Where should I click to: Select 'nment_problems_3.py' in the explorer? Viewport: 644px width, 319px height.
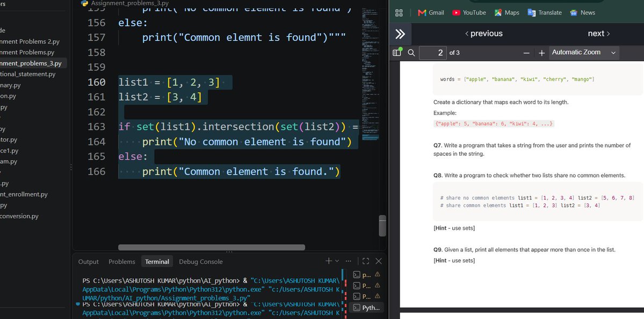[x=31, y=63]
